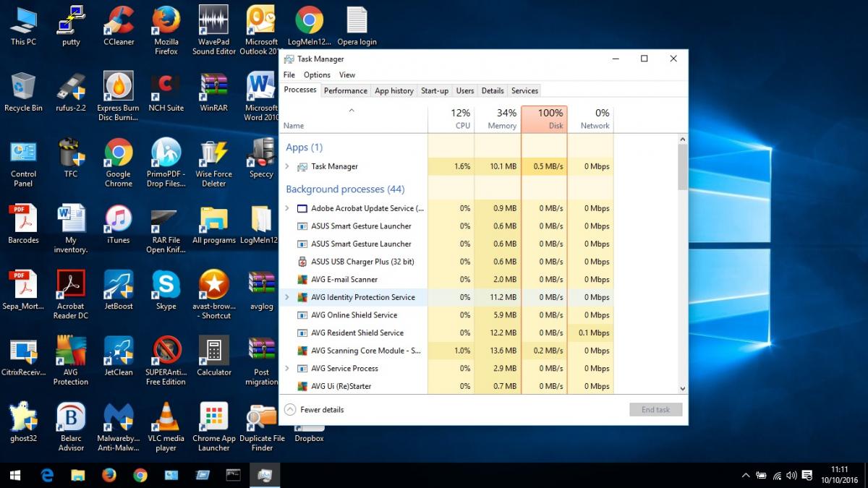Click the End task button
The image size is (868, 488).
(x=655, y=410)
